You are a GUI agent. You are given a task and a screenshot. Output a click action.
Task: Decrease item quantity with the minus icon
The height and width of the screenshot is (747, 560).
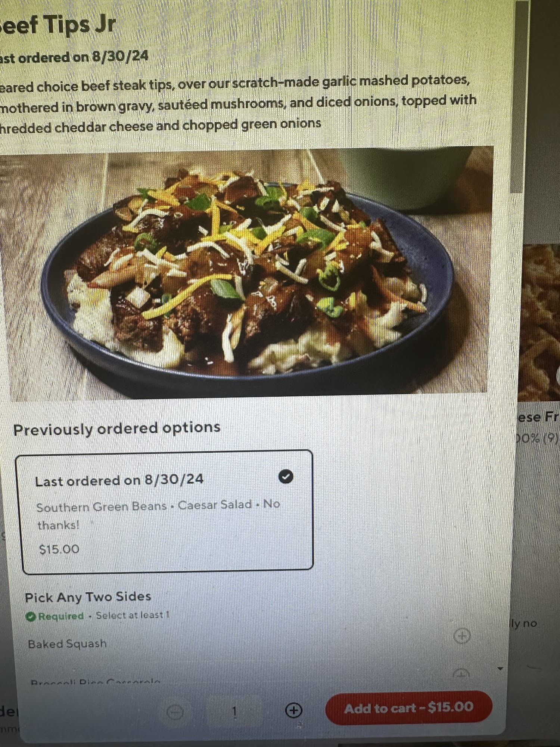(x=175, y=712)
